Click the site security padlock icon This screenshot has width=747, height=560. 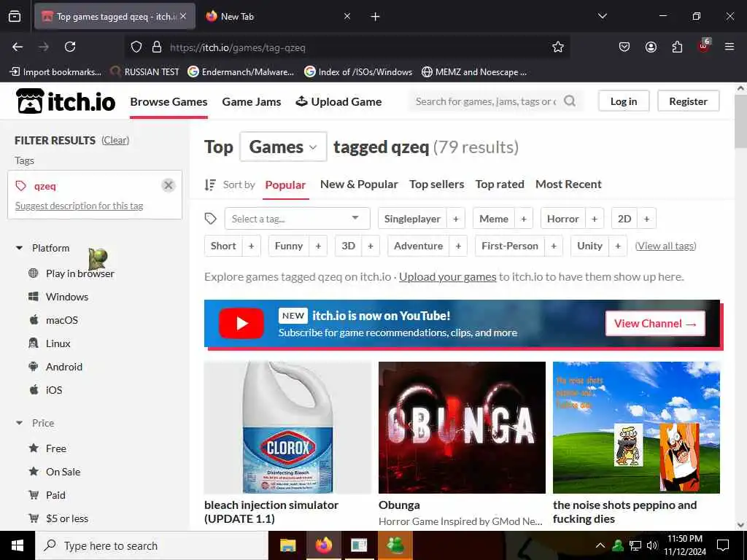click(x=157, y=47)
